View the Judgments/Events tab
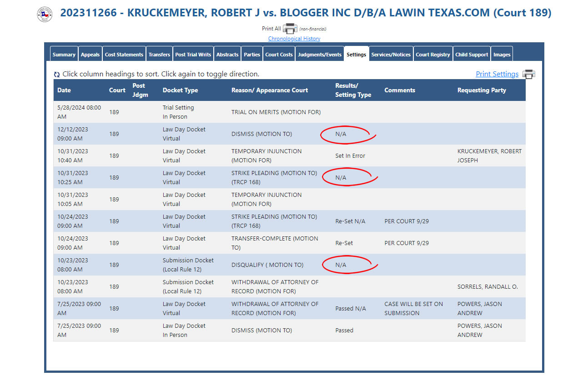 320,54
